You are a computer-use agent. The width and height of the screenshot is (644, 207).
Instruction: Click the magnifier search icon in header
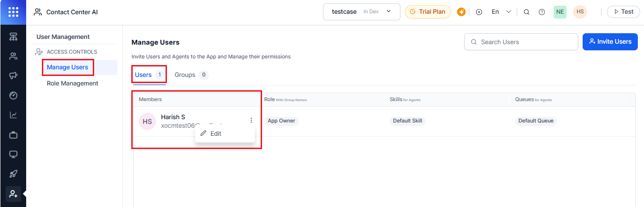527,12
